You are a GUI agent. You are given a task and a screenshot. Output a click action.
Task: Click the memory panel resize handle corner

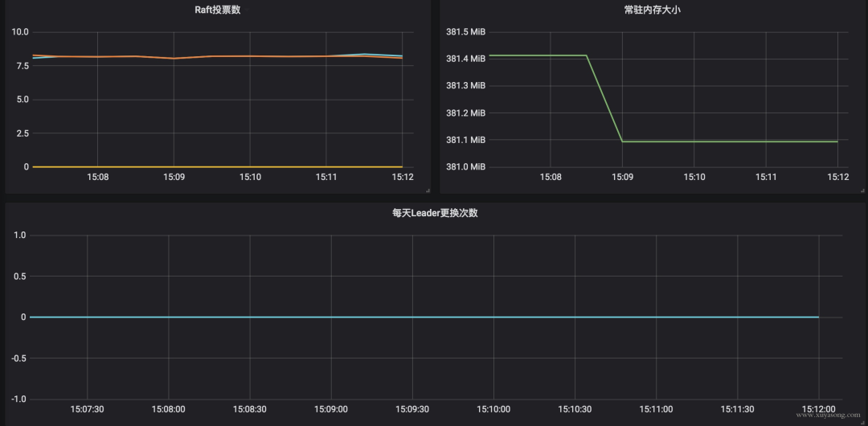[862, 190]
